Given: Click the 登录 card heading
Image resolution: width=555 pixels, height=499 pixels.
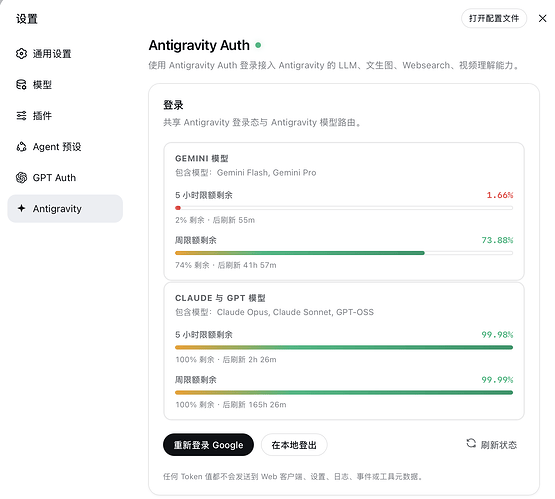Looking at the screenshot, I should (x=173, y=105).
